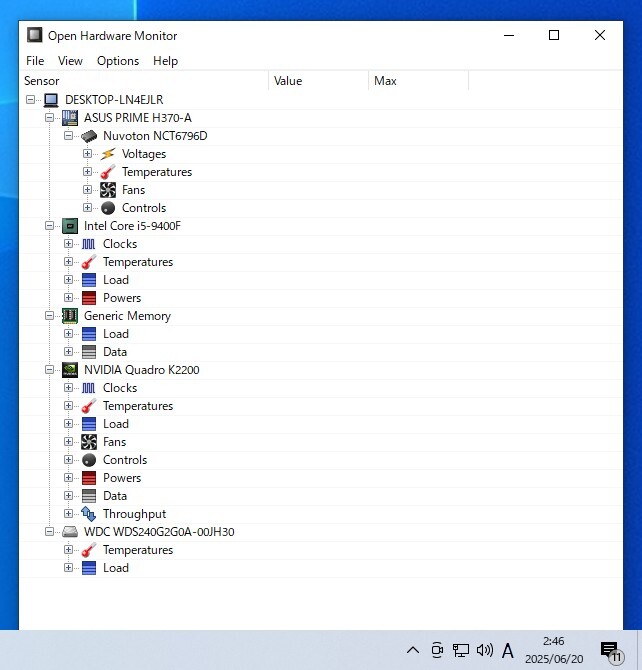Click the gray Data icon under Generic Memory
Image resolution: width=642 pixels, height=670 pixels.
pos(89,352)
